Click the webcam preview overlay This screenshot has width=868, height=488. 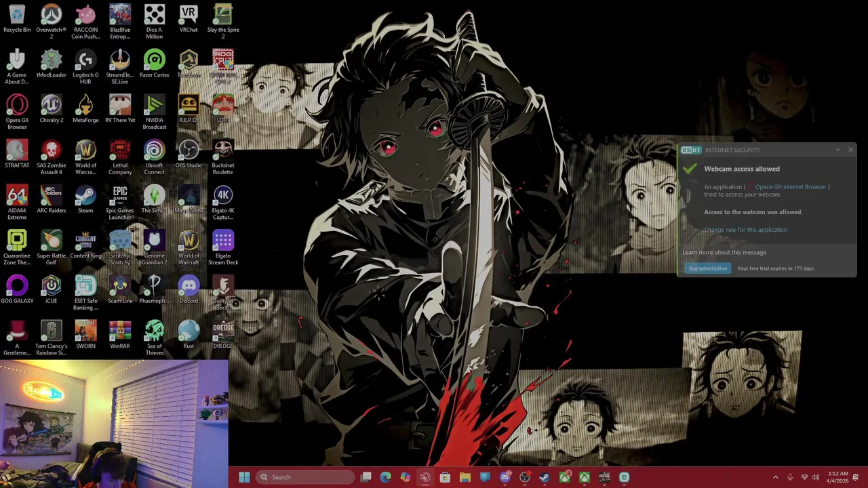pos(114,424)
